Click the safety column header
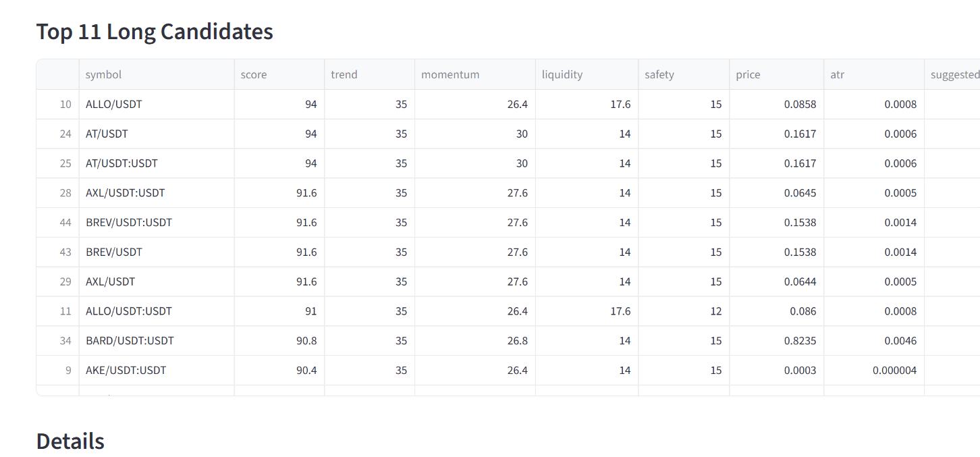 coord(684,74)
